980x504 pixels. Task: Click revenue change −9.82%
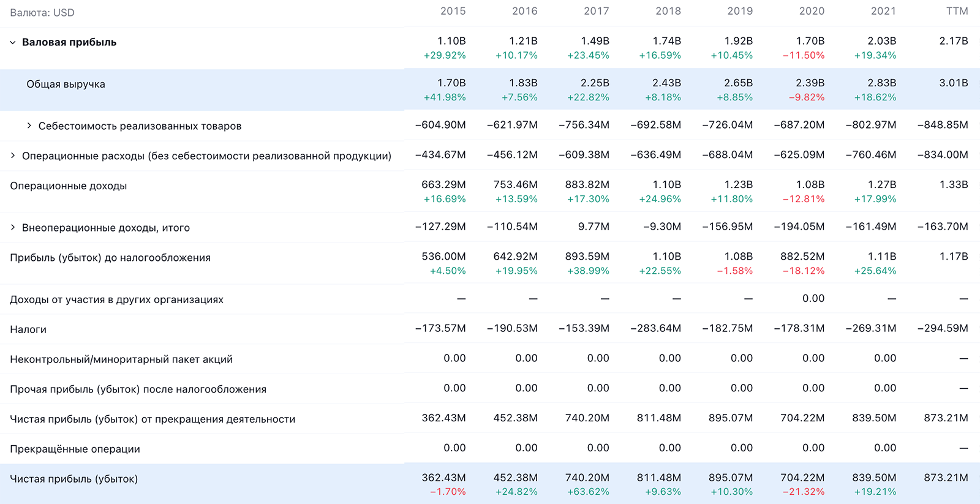click(x=807, y=97)
